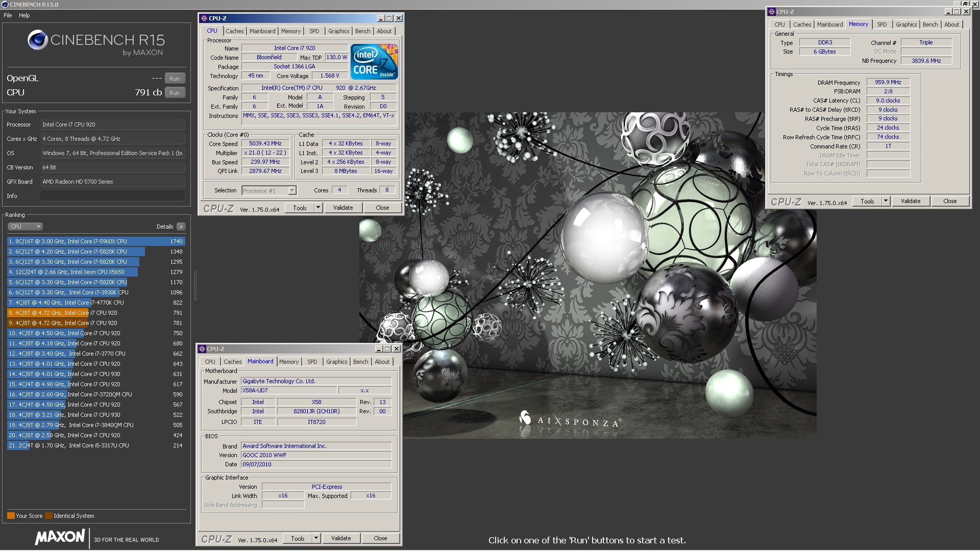Click CPU-Z app icon in Memory window title bar

[772, 12]
